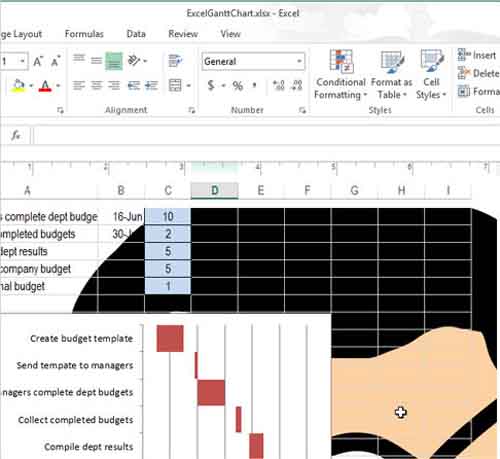Open Cell Styles gallery

[x=431, y=75]
